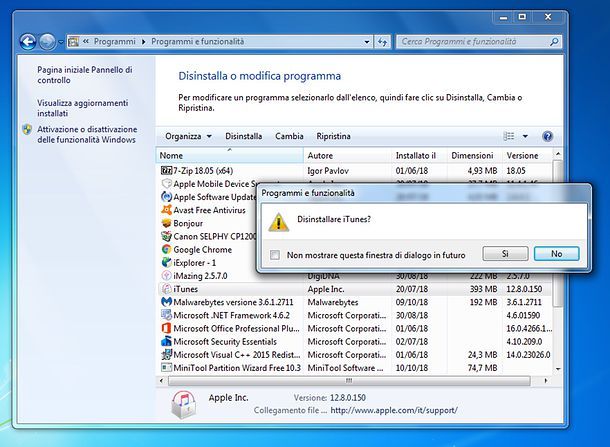Click the '393 MB' size cell

tap(483, 289)
